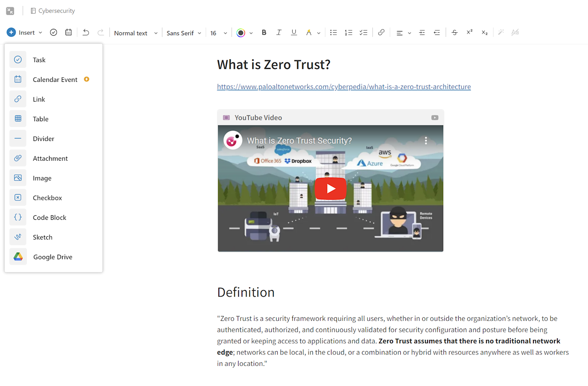Play the What is Zero Trust Security video

tap(331, 189)
